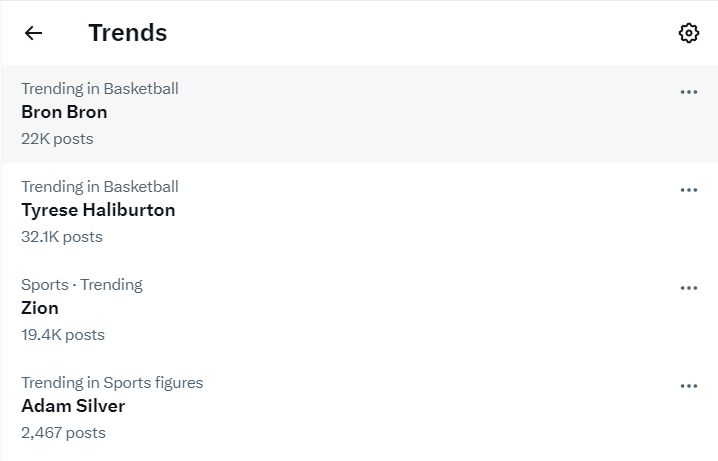View the Zion trending topic
718x461 pixels.
pos(40,308)
